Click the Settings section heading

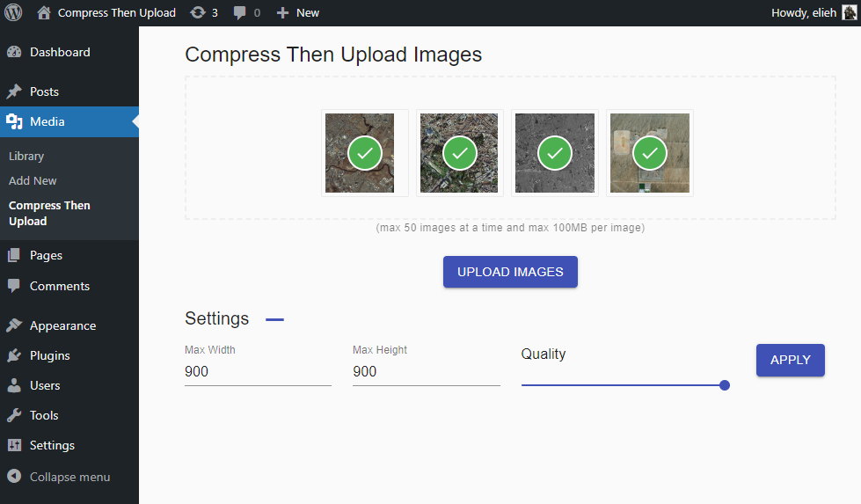coord(217,319)
